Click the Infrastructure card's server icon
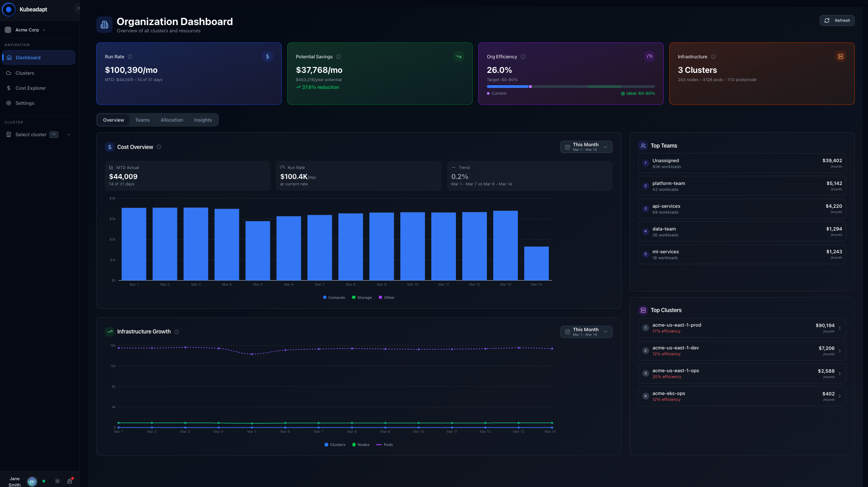The image size is (868, 487). [840, 56]
